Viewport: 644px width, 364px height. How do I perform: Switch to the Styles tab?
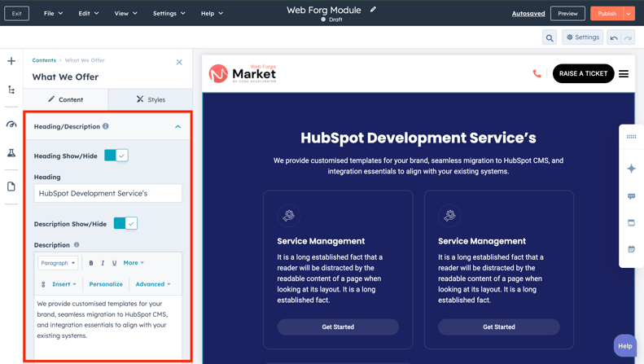pyautogui.click(x=151, y=99)
